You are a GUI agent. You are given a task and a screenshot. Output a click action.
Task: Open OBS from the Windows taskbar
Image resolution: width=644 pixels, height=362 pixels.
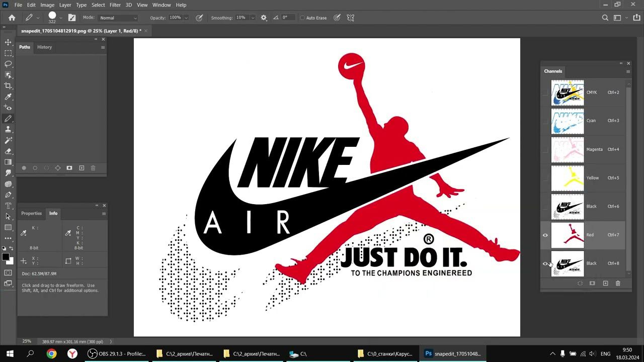pyautogui.click(x=116, y=353)
